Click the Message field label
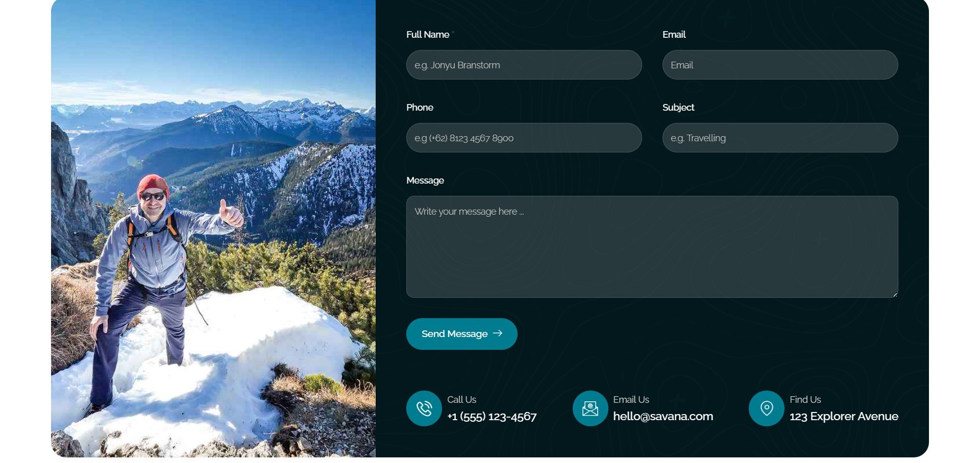 (425, 181)
